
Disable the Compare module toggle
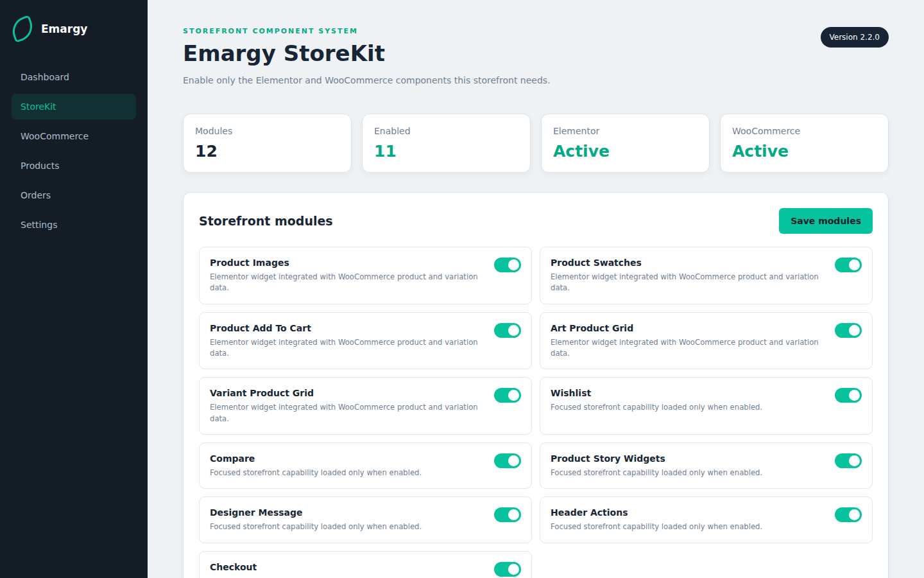point(508,460)
